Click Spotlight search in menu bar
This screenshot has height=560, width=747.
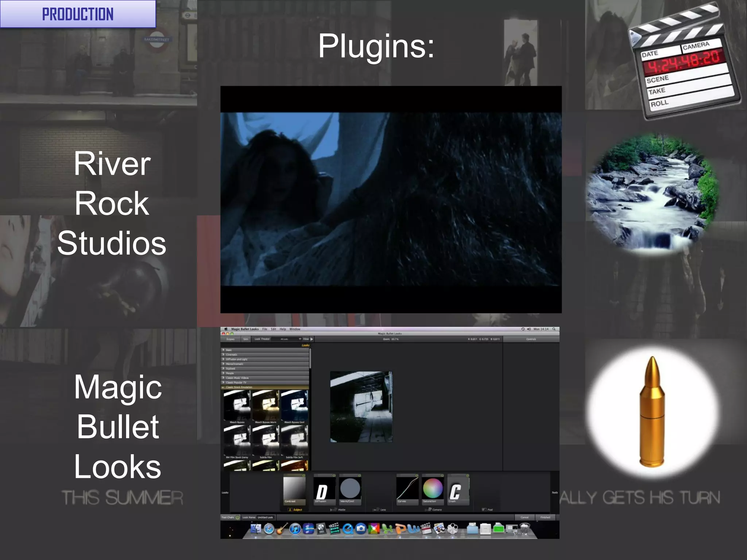554,329
